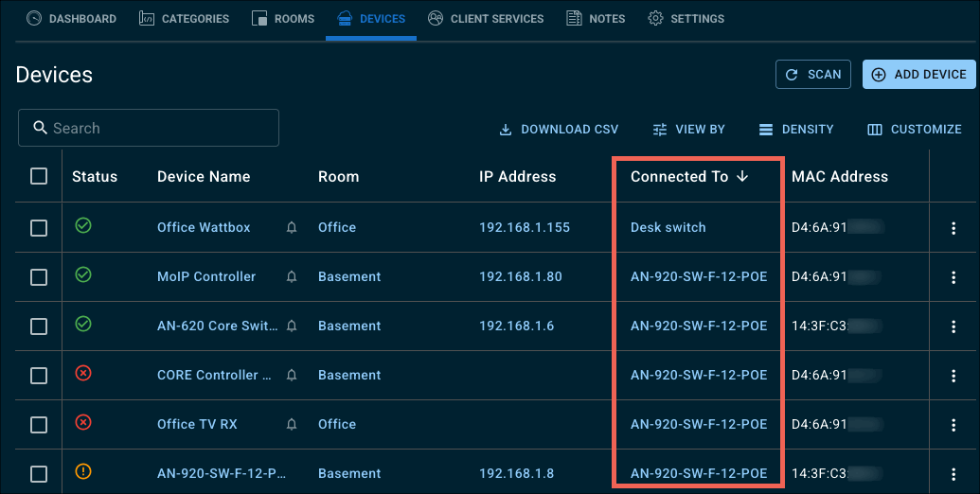
Task: Click the IP address 192.168.1.155
Action: (525, 227)
